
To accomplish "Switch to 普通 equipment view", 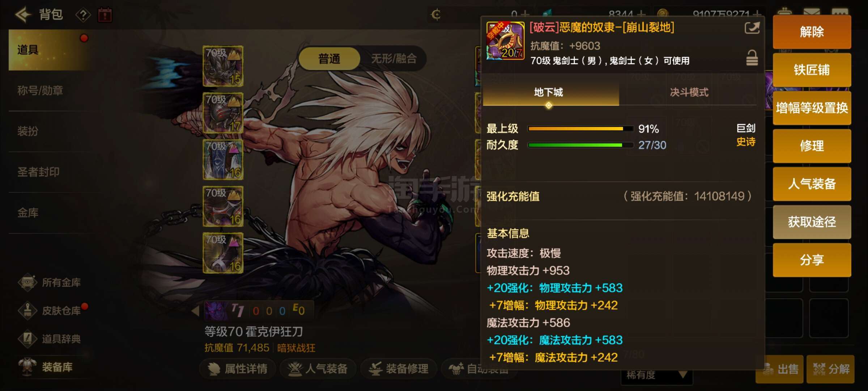I will pos(329,59).
